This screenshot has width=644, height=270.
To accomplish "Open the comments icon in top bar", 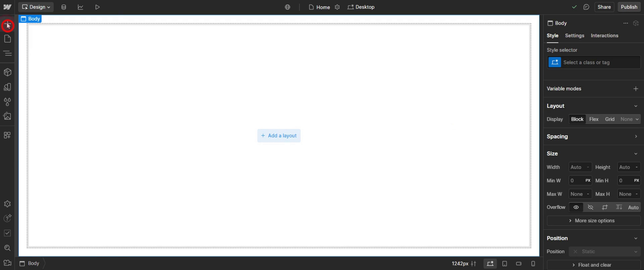I will pyautogui.click(x=586, y=7).
